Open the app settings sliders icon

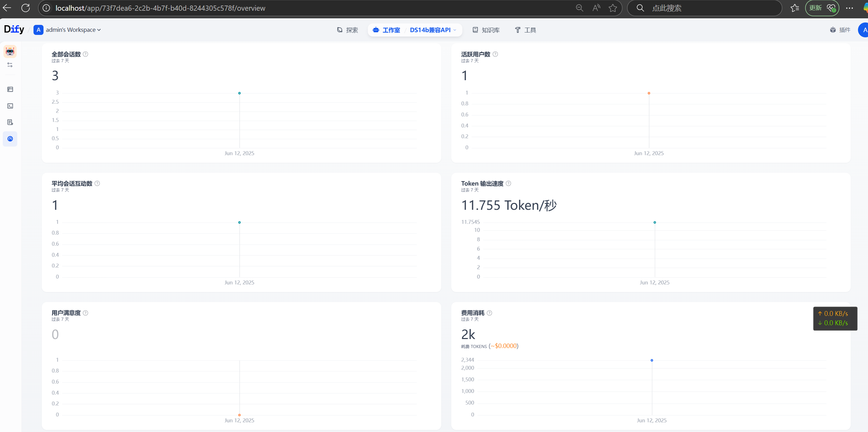[10, 65]
